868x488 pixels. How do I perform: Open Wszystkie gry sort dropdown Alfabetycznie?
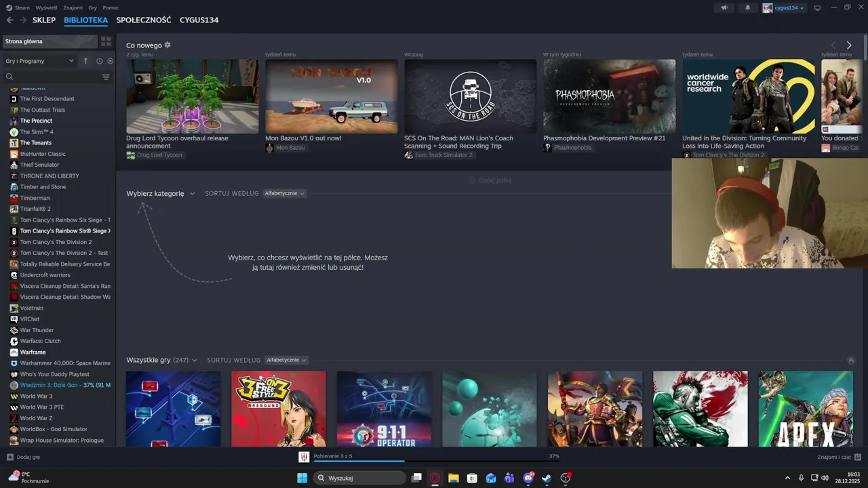tap(286, 360)
